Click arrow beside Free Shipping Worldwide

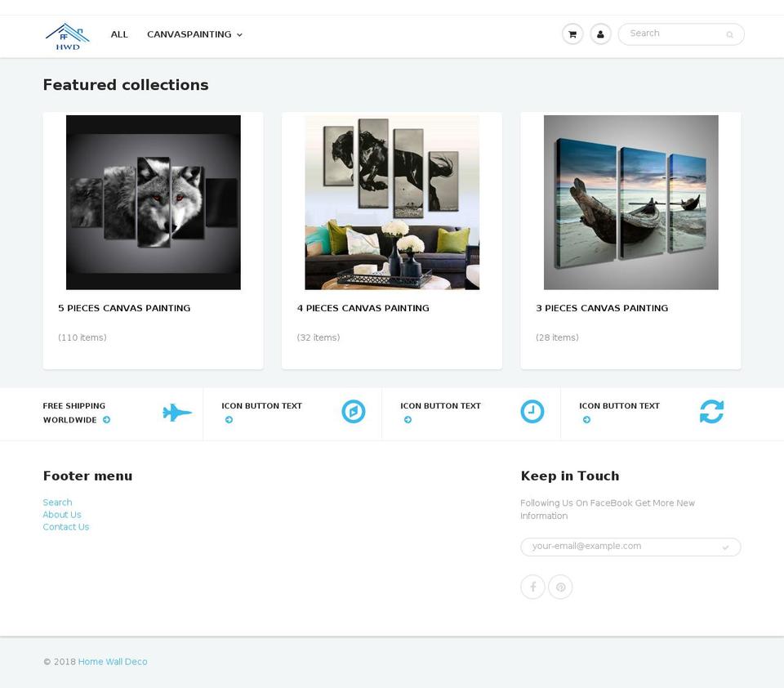(x=106, y=420)
